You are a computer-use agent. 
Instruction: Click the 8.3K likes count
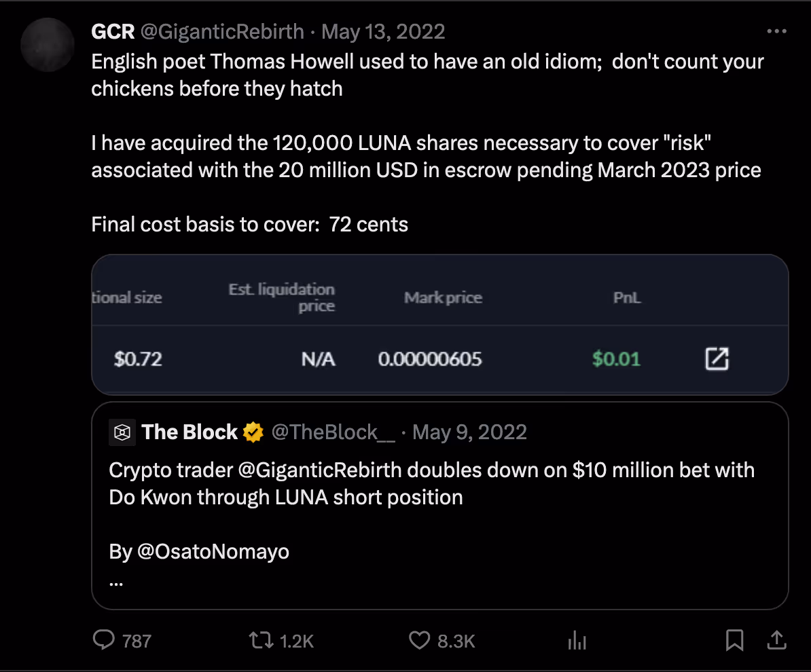[x=456, y=640]
